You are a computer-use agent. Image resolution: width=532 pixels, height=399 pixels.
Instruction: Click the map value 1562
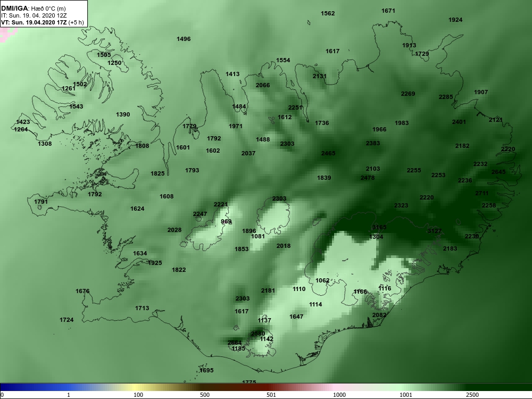tap(328, 13)
